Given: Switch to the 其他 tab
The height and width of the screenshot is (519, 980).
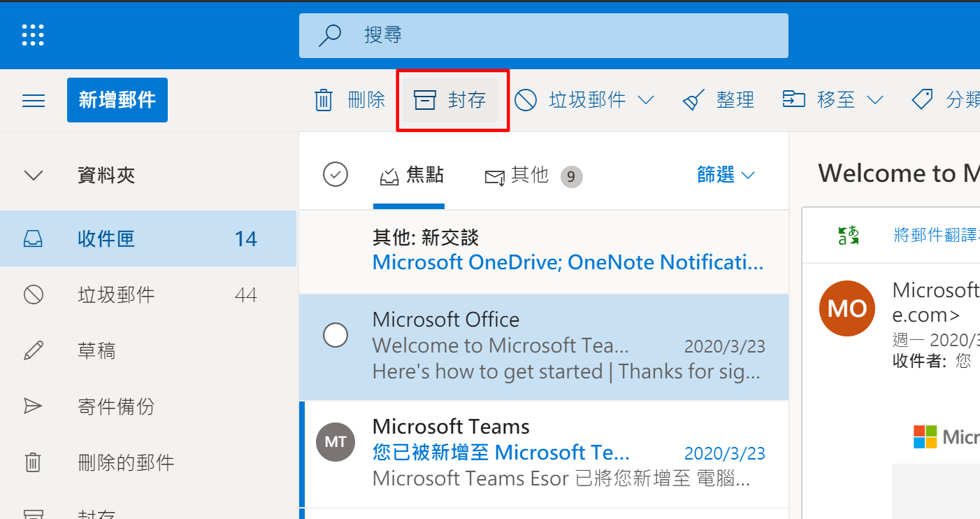Looking at the screenshot, I should tap(533, 176).
